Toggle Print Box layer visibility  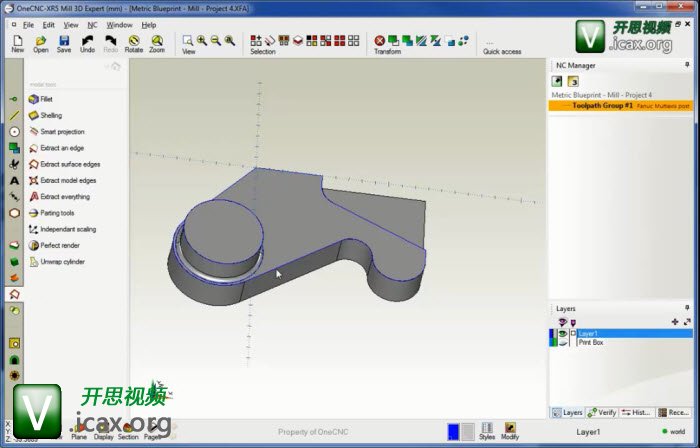(562, 342)
